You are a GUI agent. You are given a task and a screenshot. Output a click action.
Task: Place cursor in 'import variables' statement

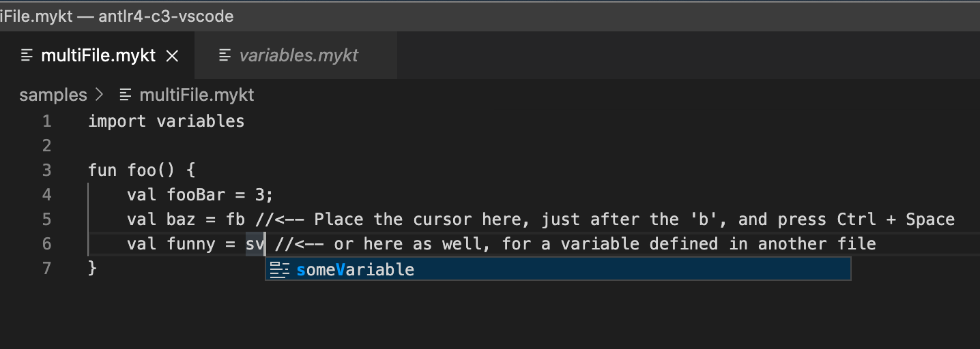(166, 121)
